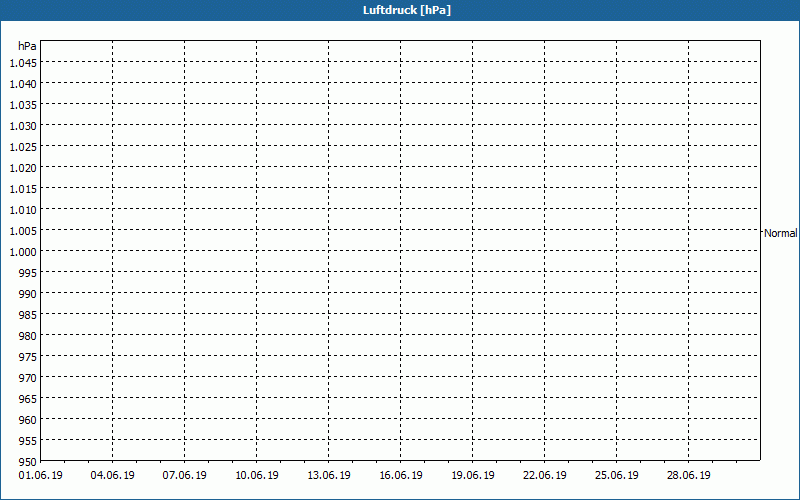The width and height of the screenshot is (800, 500).
Task: Click date label 04.06.19
Action: coord(113,475)
